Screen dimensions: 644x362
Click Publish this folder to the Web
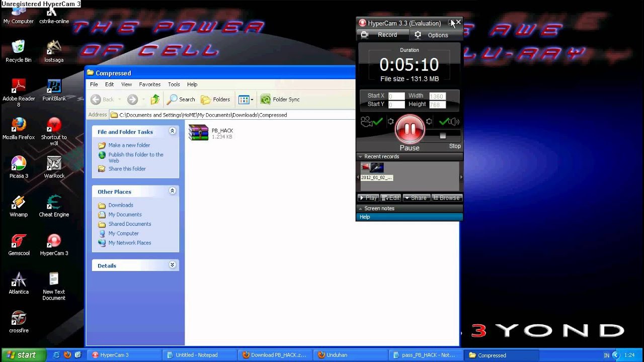tap(136, 157)
